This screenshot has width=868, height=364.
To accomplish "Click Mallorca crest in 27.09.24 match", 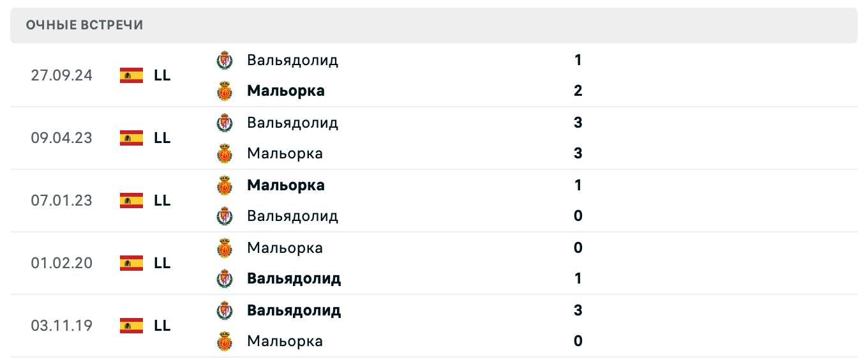I will 225,91.
